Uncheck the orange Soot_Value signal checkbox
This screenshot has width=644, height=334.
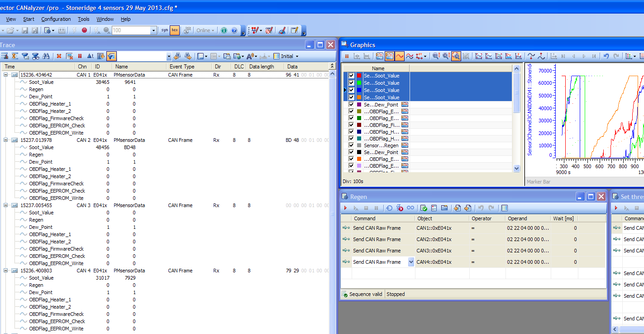(352, 97)
